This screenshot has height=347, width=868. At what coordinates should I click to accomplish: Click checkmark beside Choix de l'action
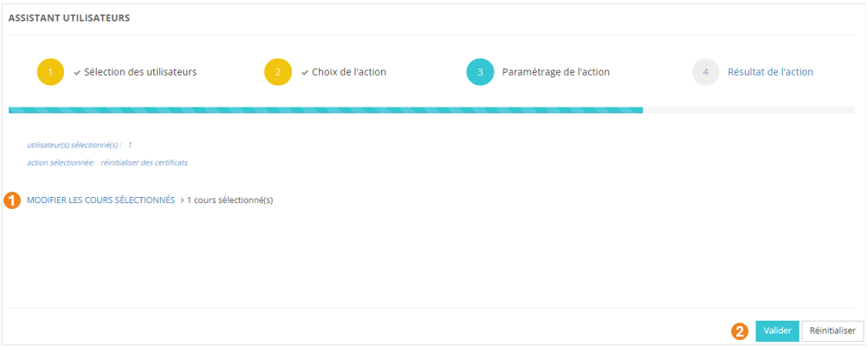tap(305, 72)
